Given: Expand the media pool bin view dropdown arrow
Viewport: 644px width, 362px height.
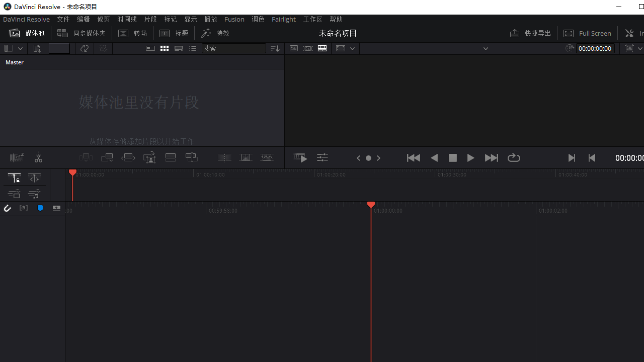Looking at the screenshot, I should [21, 48].
